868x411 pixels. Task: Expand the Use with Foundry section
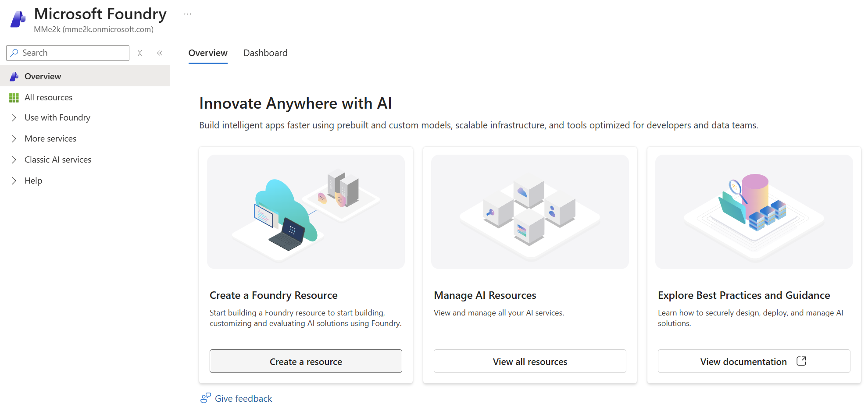point(14,117)
